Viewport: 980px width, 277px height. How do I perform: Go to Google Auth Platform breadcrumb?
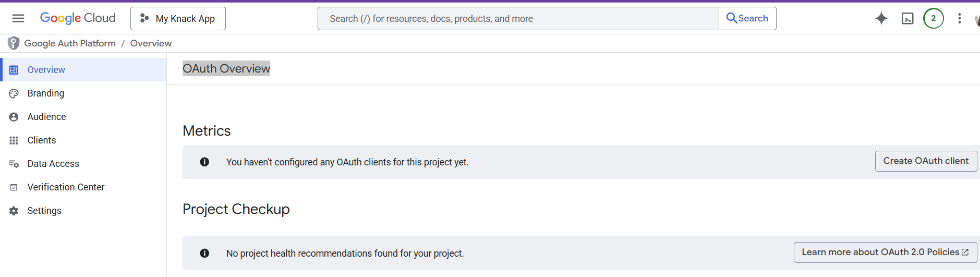click(x=70, y=43)
